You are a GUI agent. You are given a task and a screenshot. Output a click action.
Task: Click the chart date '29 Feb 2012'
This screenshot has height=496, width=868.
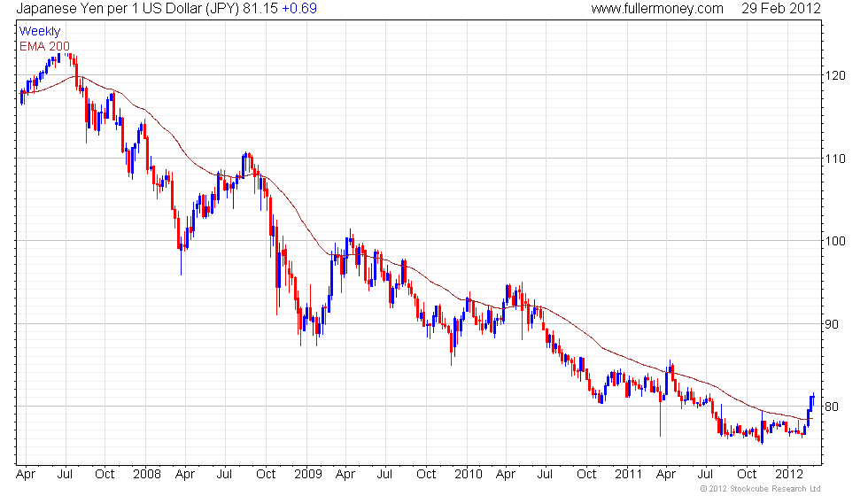pyautogui.click(x=781, y=8)
